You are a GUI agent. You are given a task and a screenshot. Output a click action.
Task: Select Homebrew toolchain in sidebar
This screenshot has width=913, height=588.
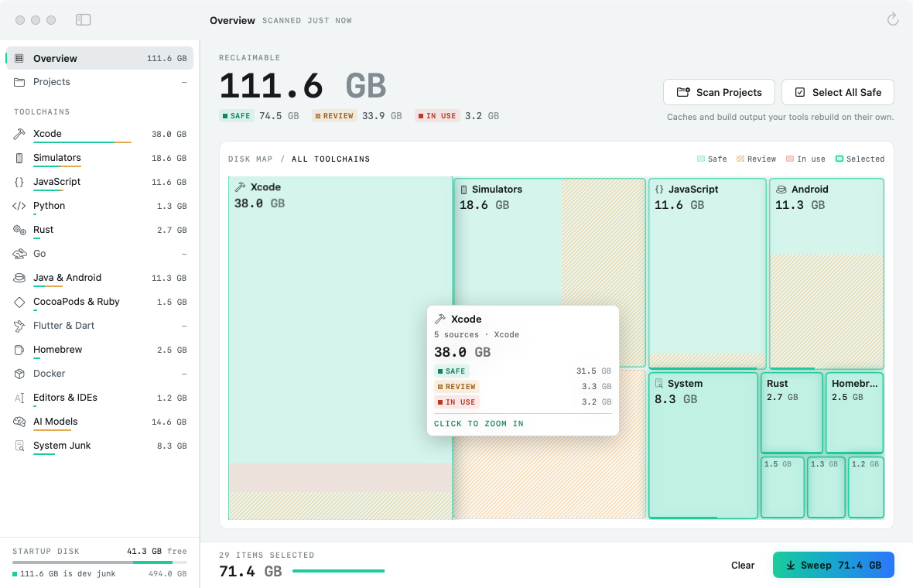[100, 350]
